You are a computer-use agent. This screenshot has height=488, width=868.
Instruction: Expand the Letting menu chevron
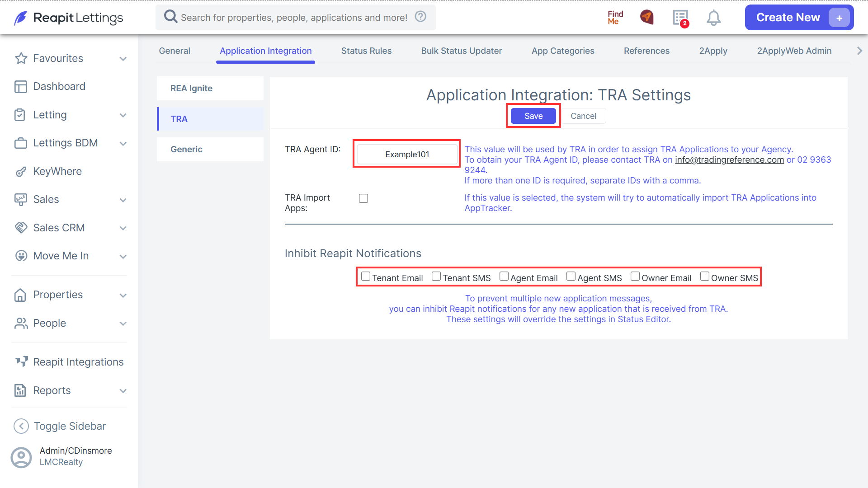pyautogui.click(x=123, y=115)
